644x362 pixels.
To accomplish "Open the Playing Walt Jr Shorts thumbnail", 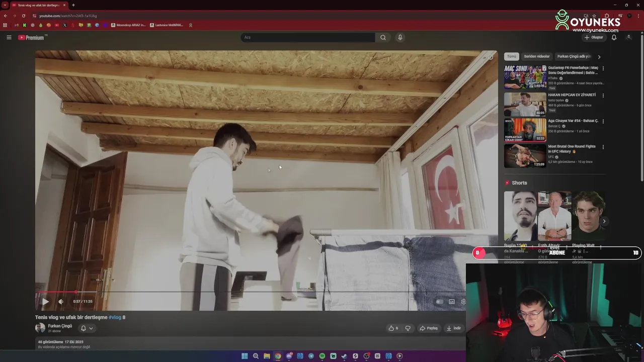I will [x=588, y=216].
